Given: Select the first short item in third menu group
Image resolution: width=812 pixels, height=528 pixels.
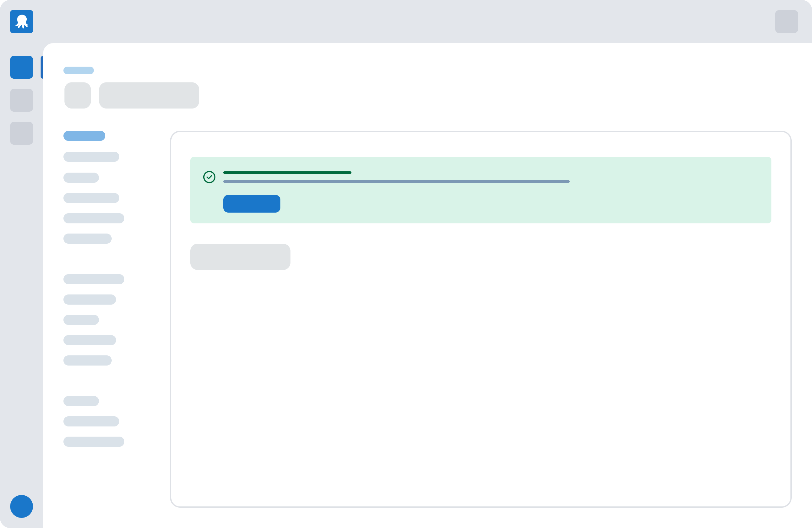Looking at the screenshot, I should pos(81,401).
